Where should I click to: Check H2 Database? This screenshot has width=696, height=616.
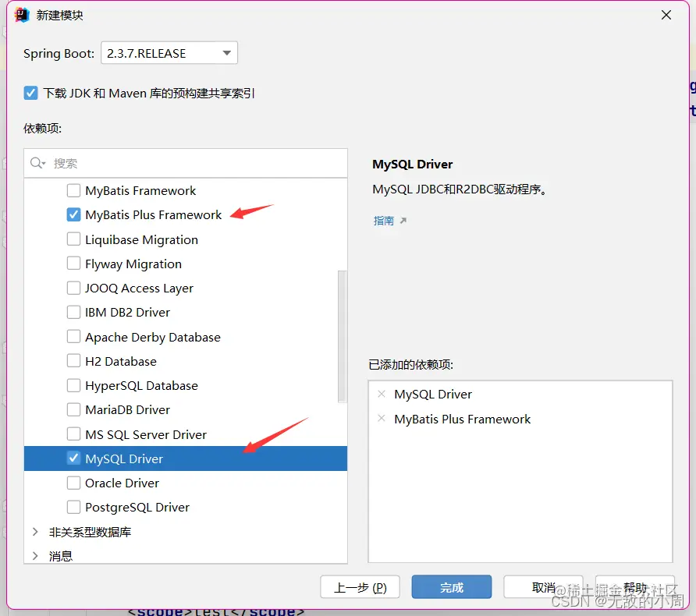click(x=73, y=361)
